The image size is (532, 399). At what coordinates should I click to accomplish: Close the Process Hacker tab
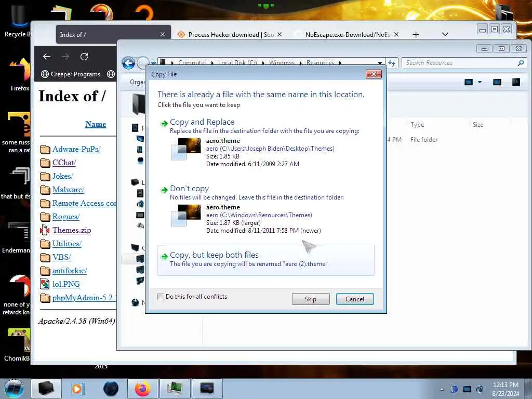280,34
